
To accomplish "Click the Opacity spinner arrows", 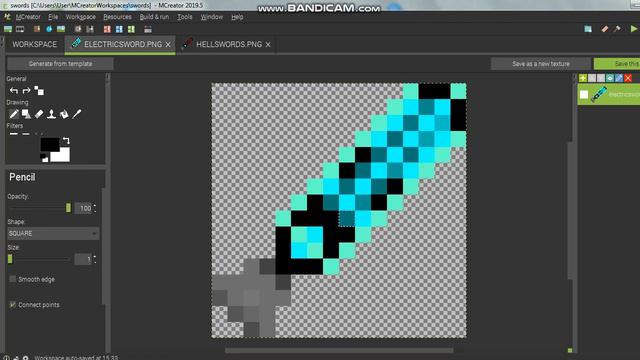I will 95,208.
